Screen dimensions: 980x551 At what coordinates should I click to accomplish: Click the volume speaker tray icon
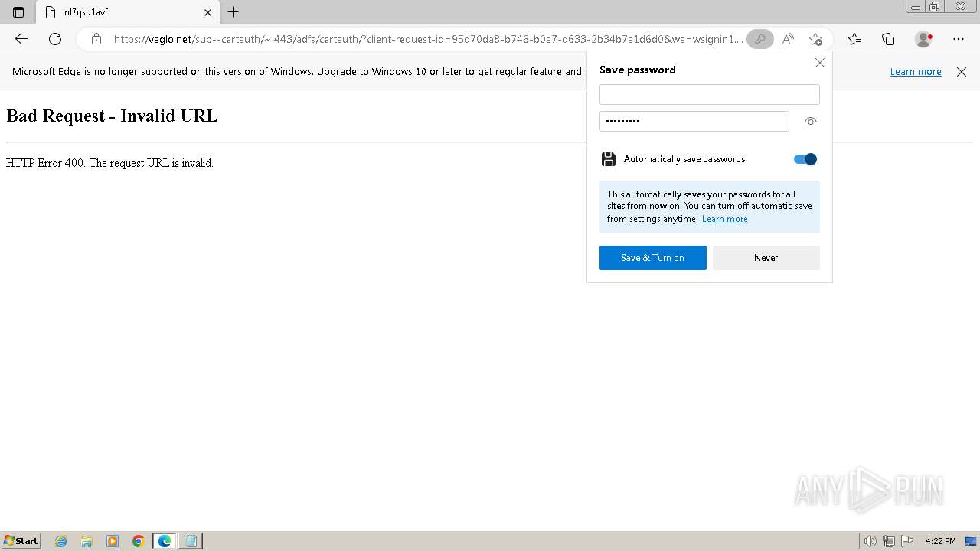point(870,541)
